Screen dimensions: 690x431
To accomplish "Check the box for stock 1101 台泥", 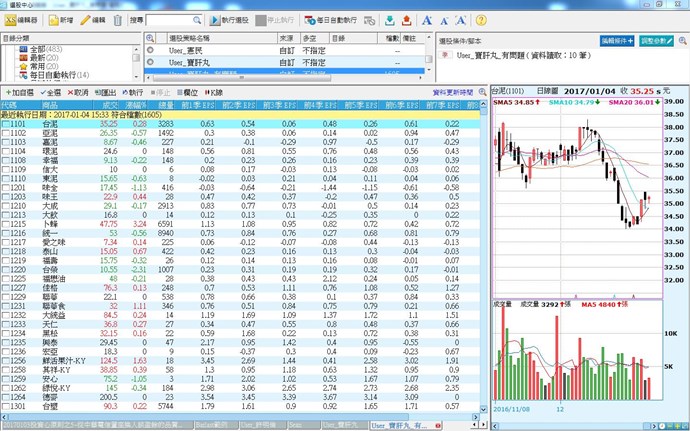I will pyautogui.click(x=6, y=124).
